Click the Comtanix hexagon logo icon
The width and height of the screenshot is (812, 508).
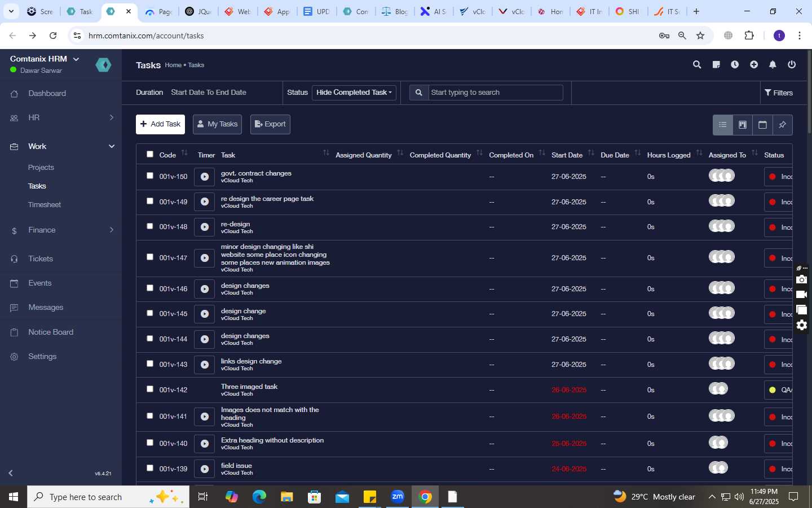103,65
